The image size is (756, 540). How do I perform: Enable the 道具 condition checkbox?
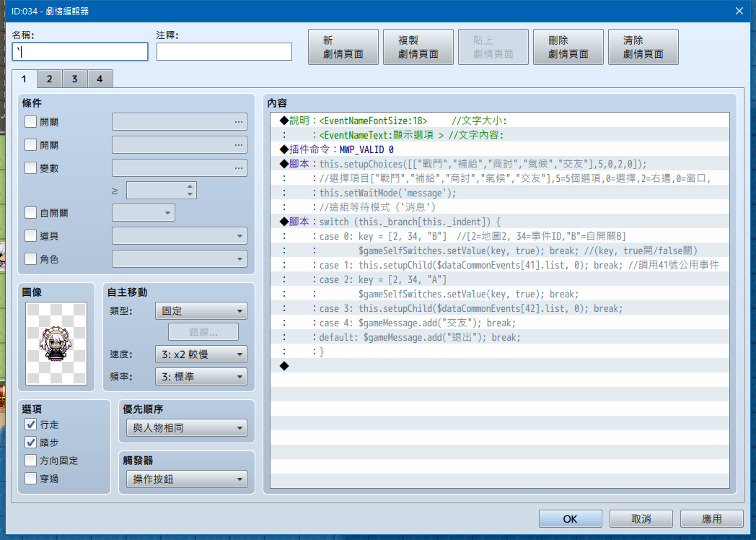(x=30, y=236)
